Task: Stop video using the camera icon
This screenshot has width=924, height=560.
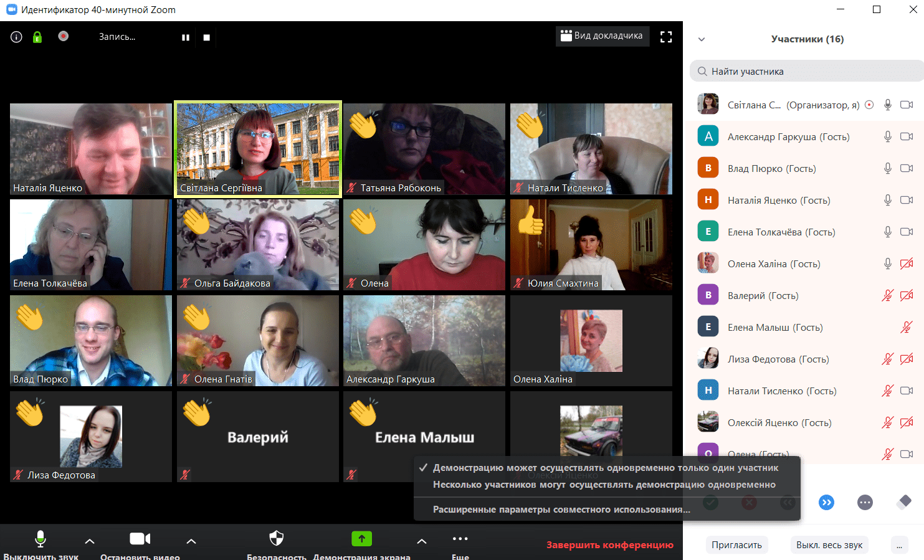Action: coord(140,538)
